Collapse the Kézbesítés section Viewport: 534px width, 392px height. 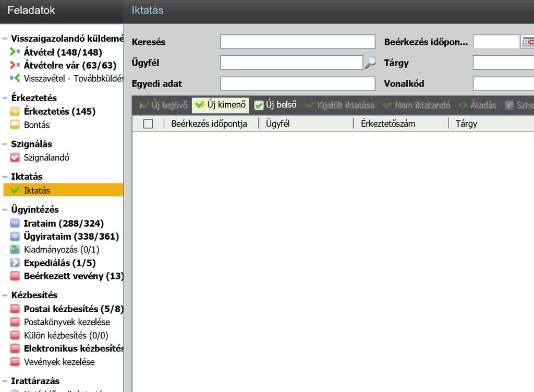(5, 295)
